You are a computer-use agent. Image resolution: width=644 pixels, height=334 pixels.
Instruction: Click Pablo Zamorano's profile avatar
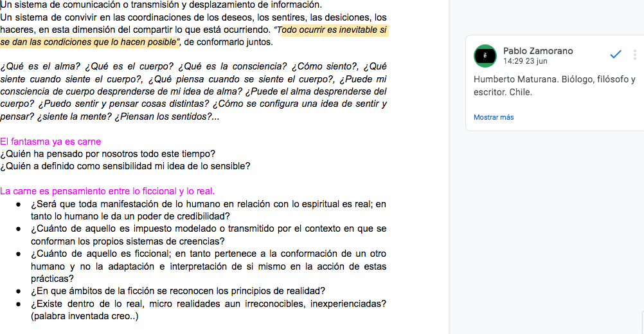pyautogui.click(x=485, y=56)
